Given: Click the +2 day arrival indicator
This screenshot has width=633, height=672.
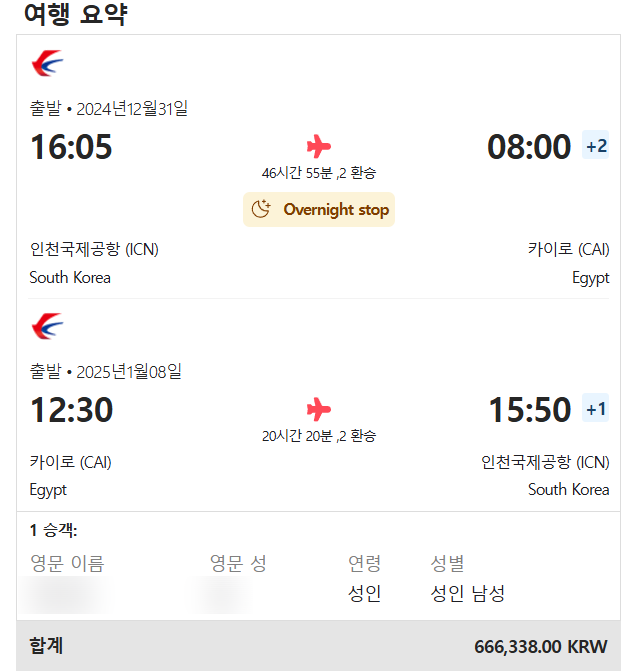Looking at the screenshot, I should tap(596, 147).
